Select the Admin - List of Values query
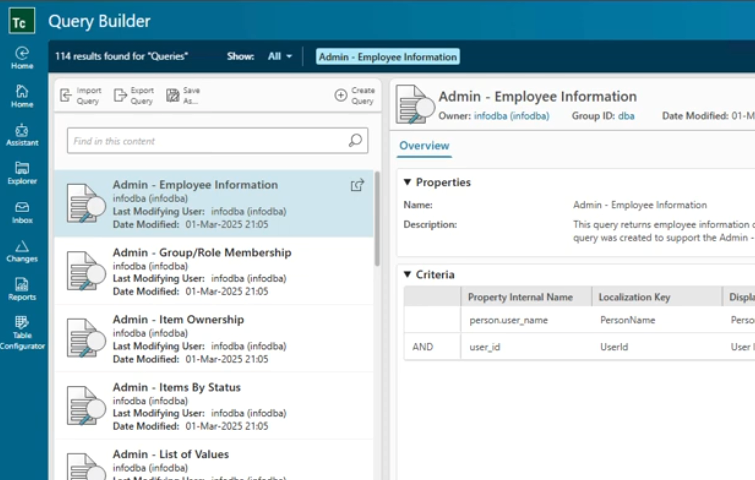 coord(214,460)
